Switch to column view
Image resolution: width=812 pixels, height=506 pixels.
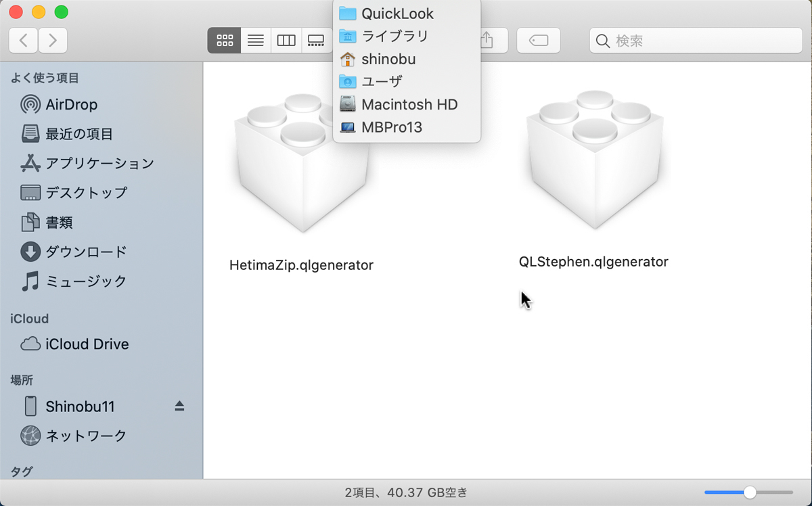pyautogui.click(x=286, y=41)
